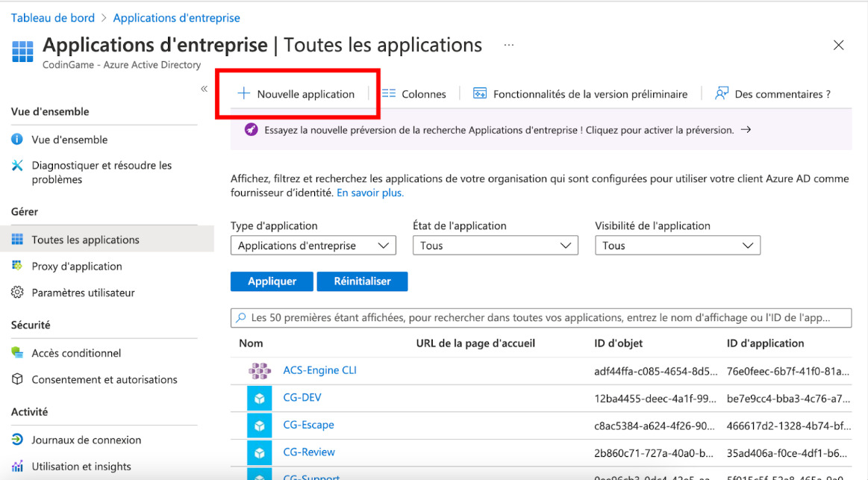The height and width of the screenshot is (480, 868).
Task: Open the CG-Escape application link
Action: click(307, 425)
